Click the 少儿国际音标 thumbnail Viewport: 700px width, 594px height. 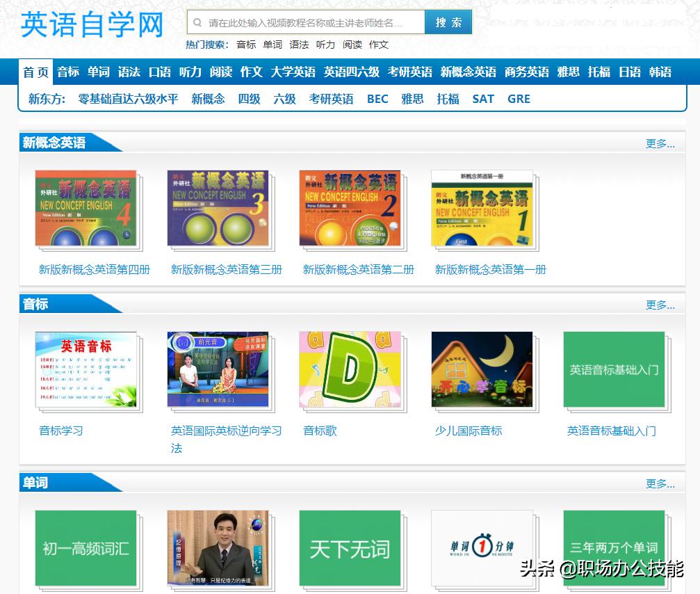click(x=482, y=371)
